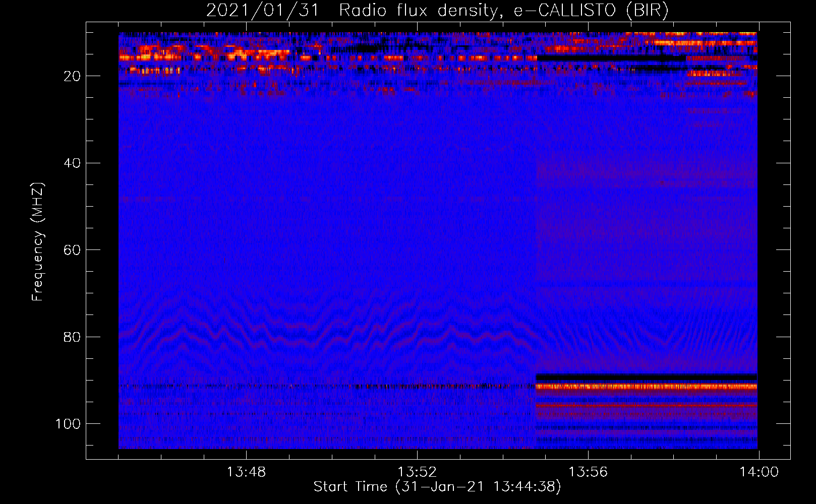816x504 pixels.
Task: Click the black band near 16 MHz after 13:55
Action: 611,58
